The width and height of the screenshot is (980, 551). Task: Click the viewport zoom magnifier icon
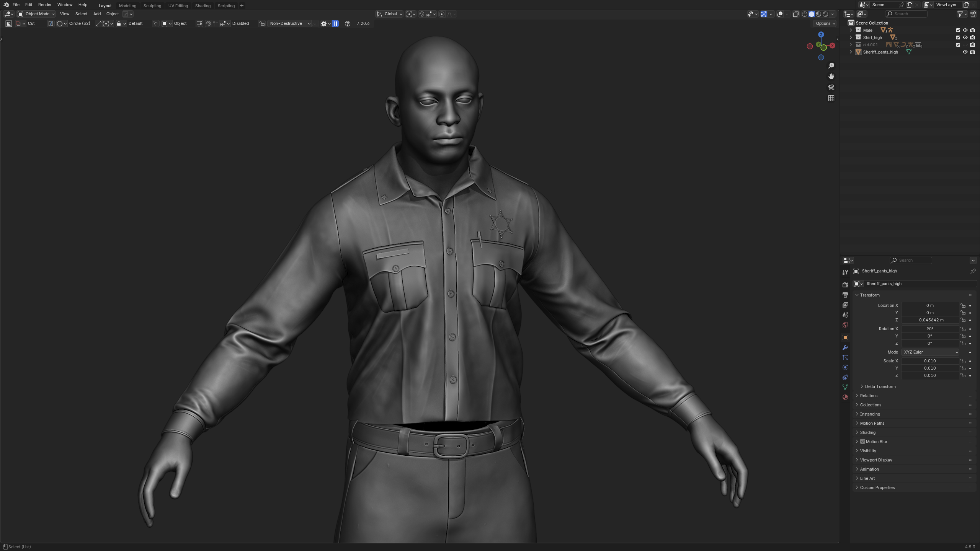coord(831,66)
